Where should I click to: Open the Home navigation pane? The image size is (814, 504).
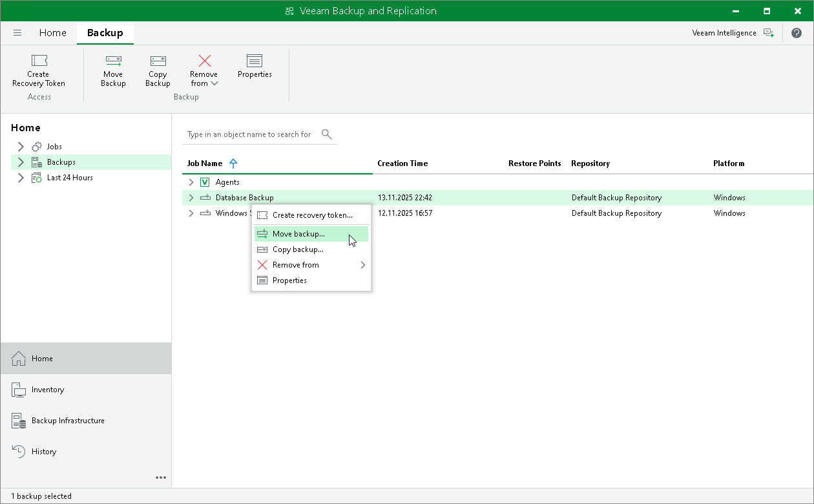point(86,358)
